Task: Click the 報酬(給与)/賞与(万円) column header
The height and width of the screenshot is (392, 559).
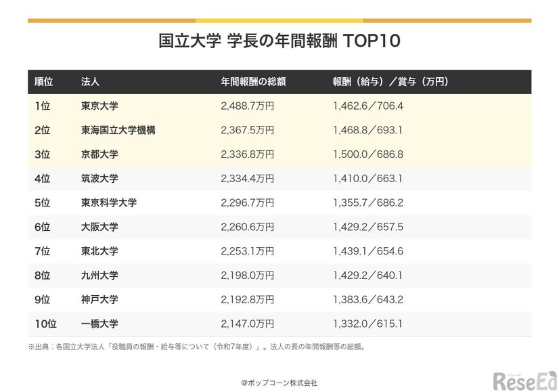Action: click(x=390, y=82)
